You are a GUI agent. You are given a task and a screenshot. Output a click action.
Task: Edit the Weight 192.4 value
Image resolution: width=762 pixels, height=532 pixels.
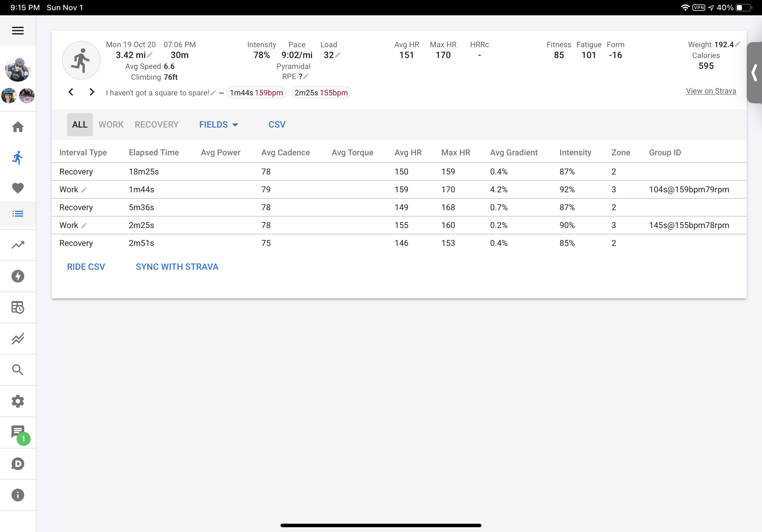[x=738, y=44]
